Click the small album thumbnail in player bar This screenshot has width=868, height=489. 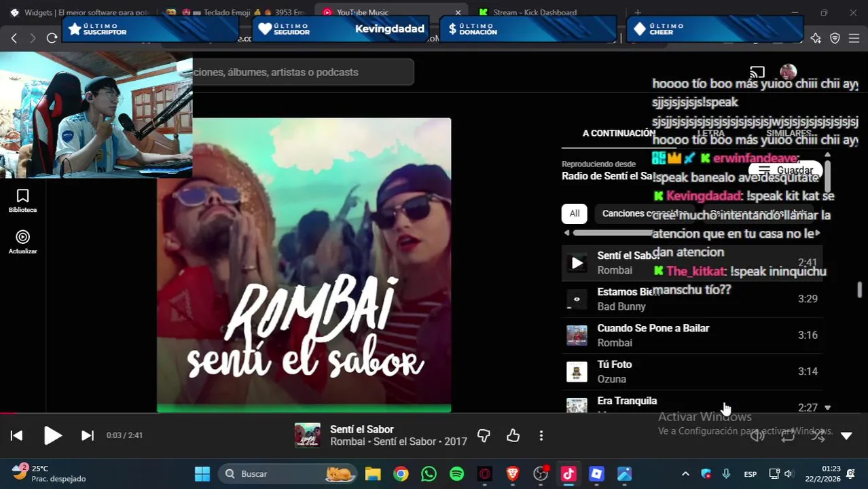tap(307, 435)
